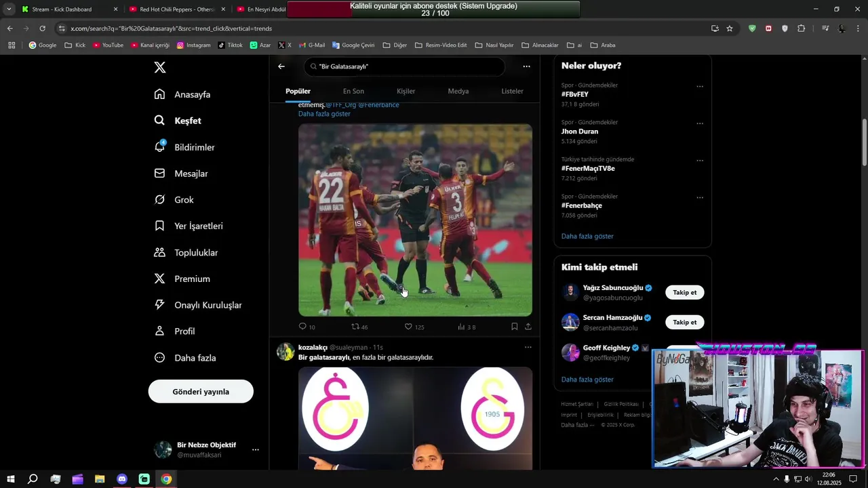Open Onaylı Kuruluşlar page

point(198,305)
